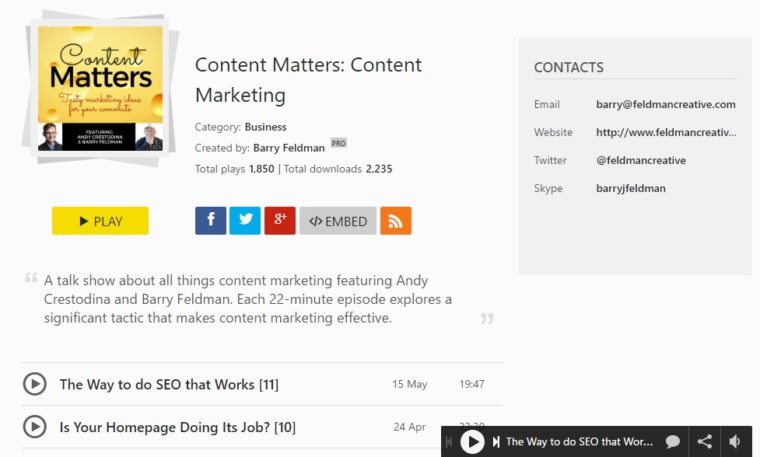This screenshot has width=760, height=457.
Task: Toggle the volume speaker icon in player
Action: coord(735,442)
